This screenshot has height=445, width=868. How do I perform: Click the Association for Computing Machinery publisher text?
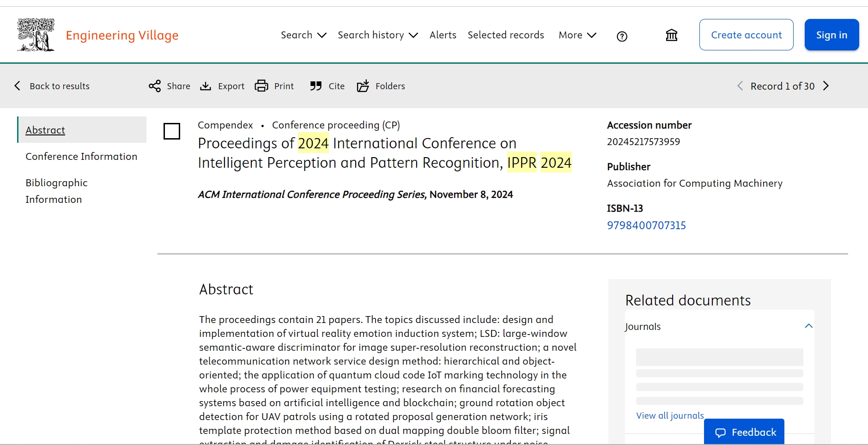pos(695,183)
